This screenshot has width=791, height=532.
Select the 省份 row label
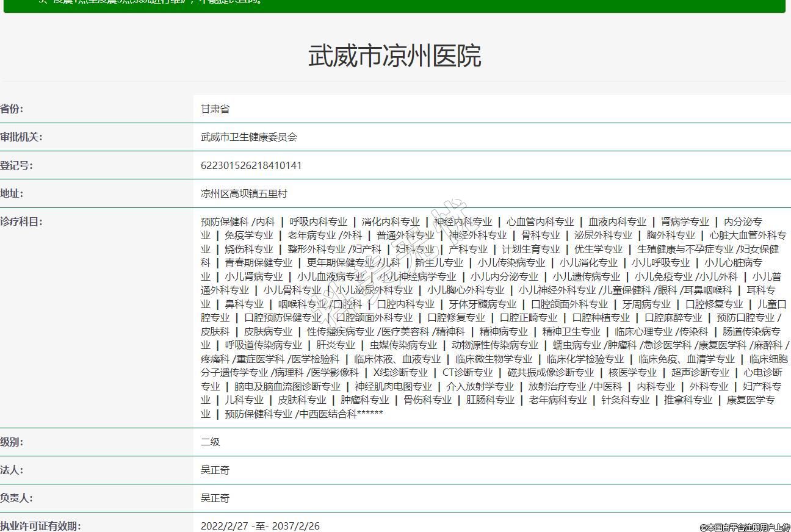pyautogui.click(x=12, y=109)
